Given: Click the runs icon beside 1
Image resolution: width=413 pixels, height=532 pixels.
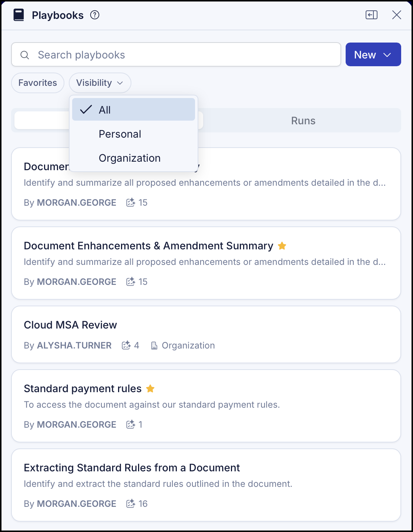Looking at the screenshot, I should pos(131,424).
